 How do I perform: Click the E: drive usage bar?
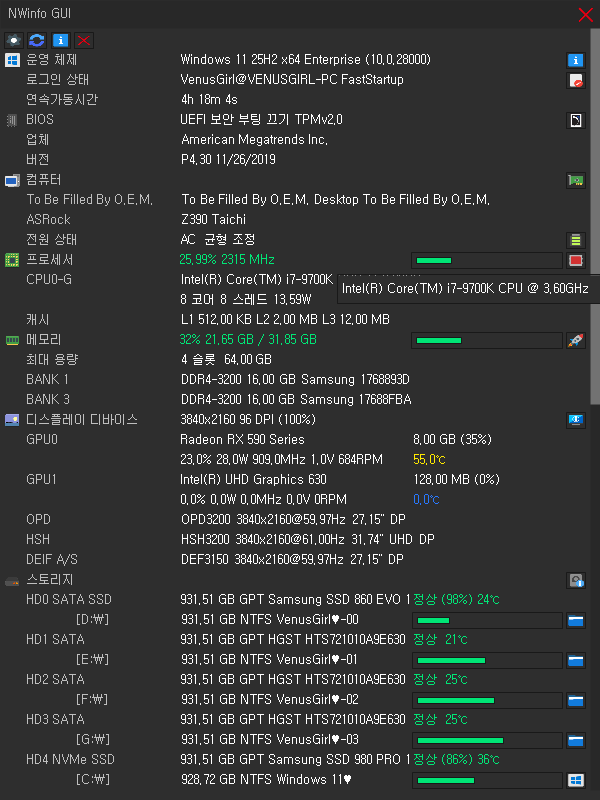[x=487, y=660]
